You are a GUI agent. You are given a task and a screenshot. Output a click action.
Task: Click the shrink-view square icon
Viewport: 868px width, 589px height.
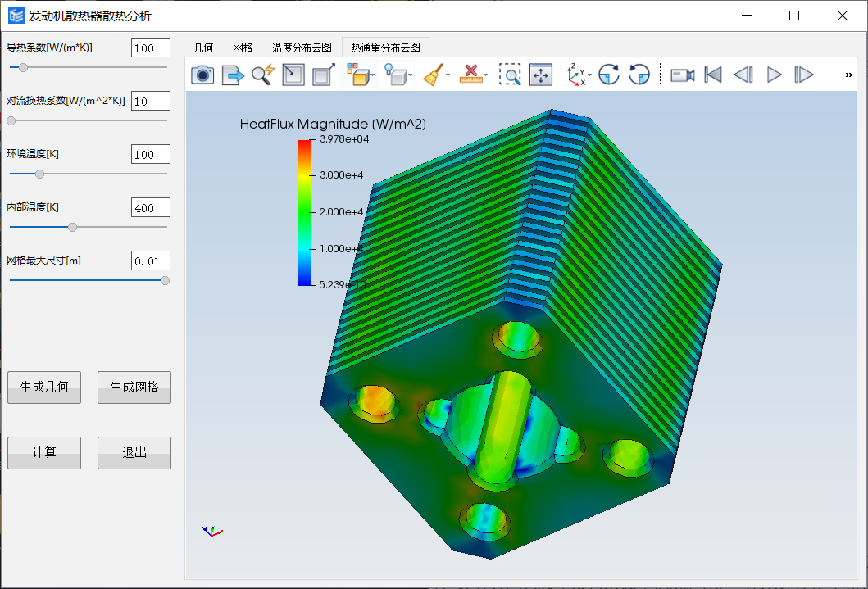coord(293,75)
